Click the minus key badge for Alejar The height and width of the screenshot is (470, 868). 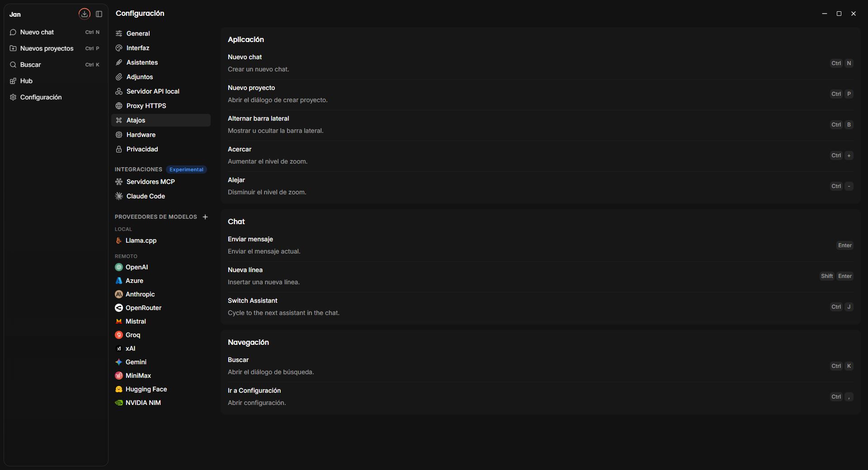click(x=849, y=186)
